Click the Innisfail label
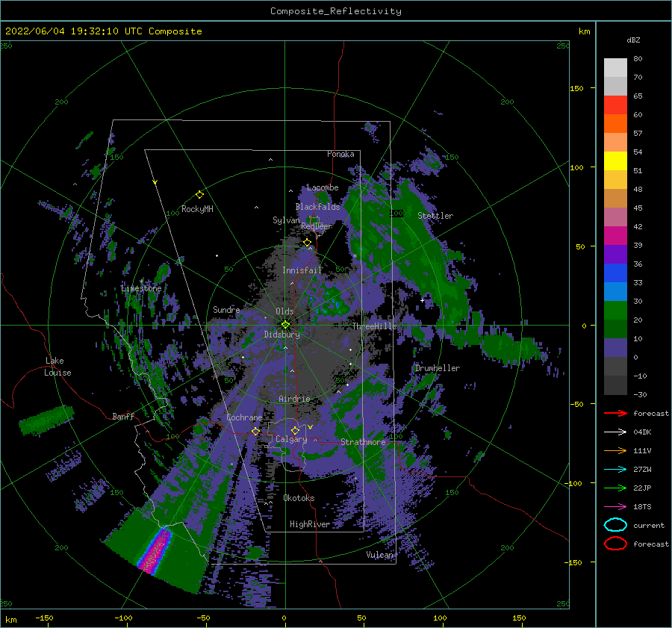 pos(302,270)
